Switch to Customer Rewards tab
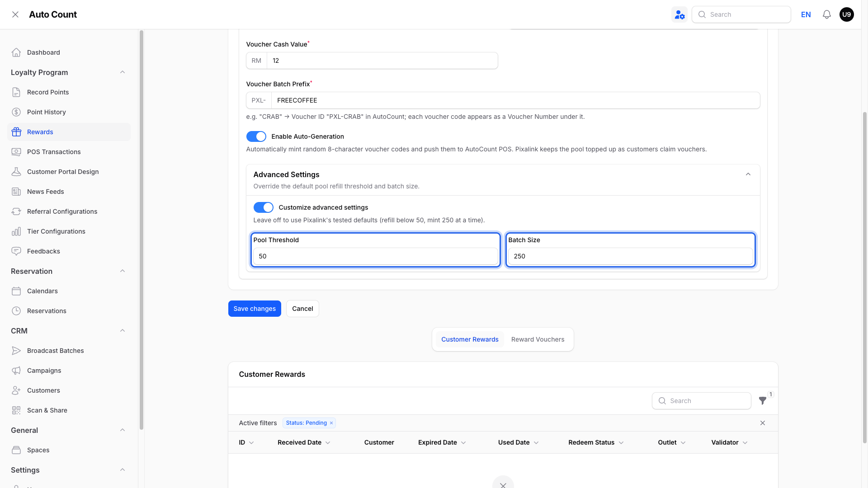Screen dimensions: 868x488 tap(470, 339)
